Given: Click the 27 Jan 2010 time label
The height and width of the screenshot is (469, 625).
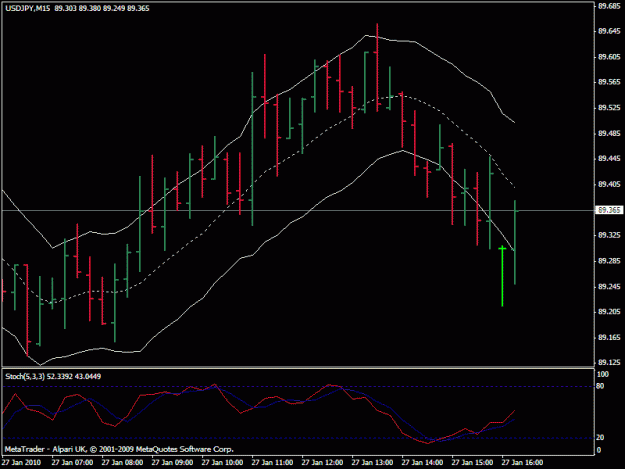Looking at the screenshot, I should click(x=22, y=463).
